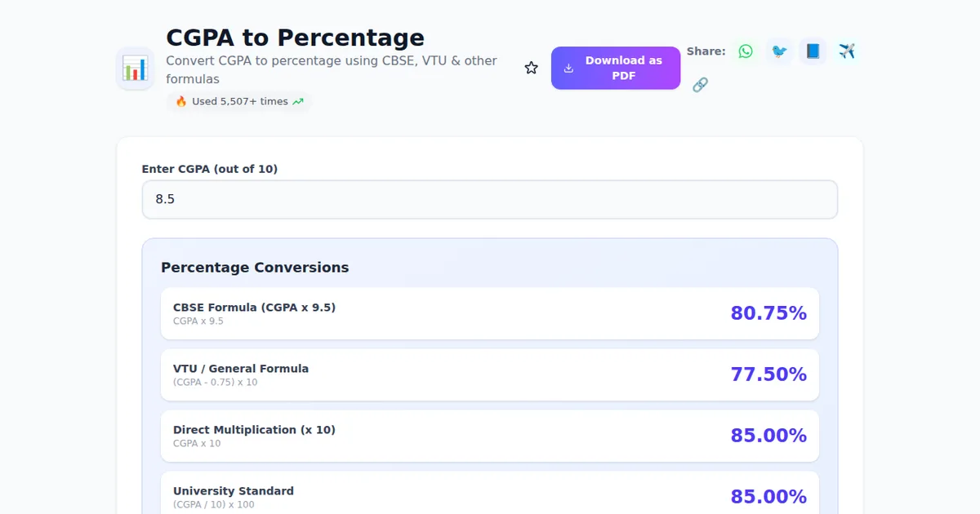
Task: Click the green trending arrow icon
Action: [x=298, y=102]
